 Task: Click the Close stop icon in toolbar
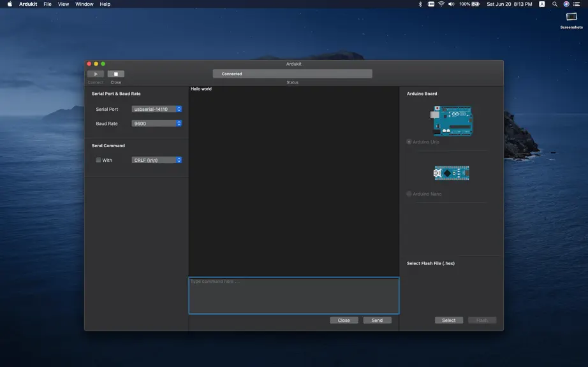[x=116, y=74]
